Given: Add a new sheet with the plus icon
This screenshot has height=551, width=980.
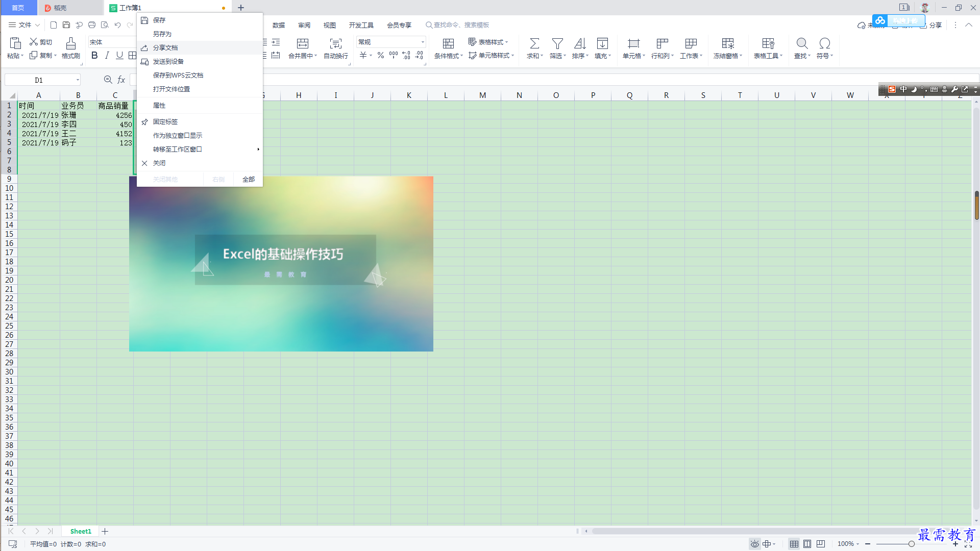Looking at the screenshot, I should 105,531.
